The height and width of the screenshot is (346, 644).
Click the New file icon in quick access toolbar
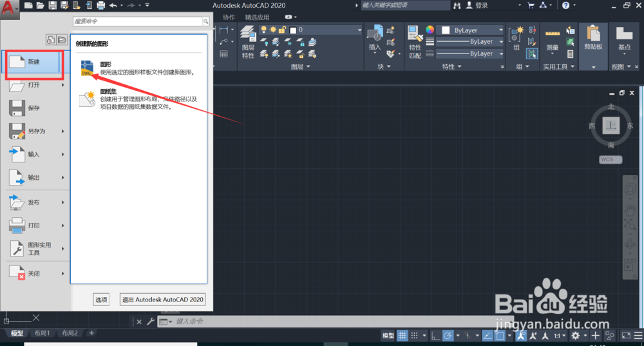point(28,5)
